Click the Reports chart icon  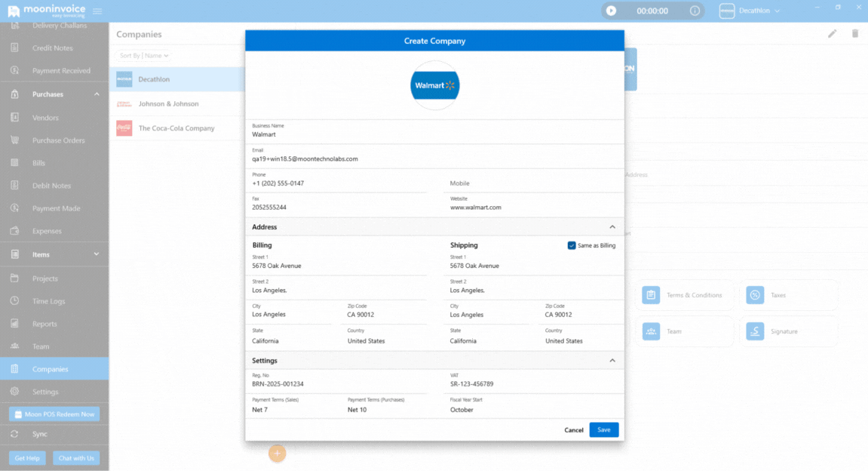[x=14, y=324]
